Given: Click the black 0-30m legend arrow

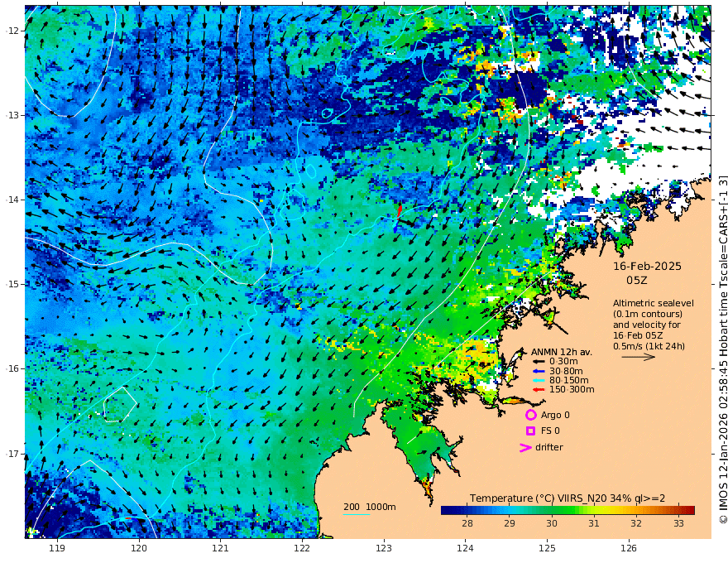Looking at the screenshot, I should coord(539,362).
